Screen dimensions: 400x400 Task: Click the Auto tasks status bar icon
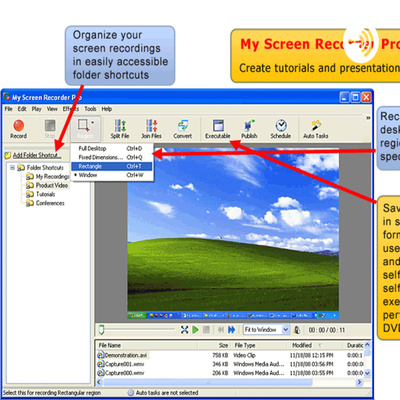[130, 393]
